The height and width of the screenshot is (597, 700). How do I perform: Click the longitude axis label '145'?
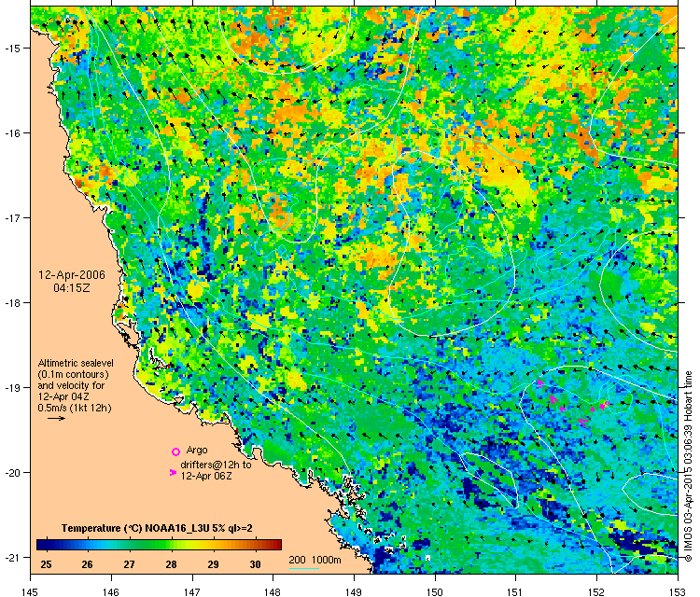[31, 591]
